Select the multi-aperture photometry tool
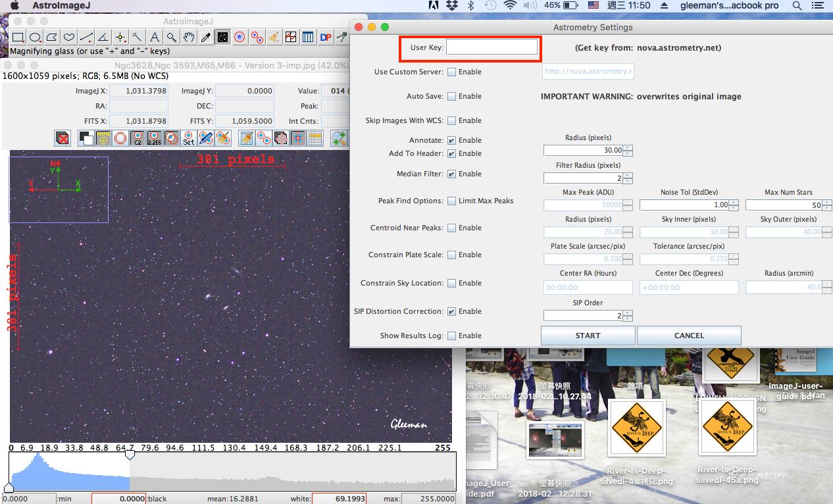 (x=256, y=38)
